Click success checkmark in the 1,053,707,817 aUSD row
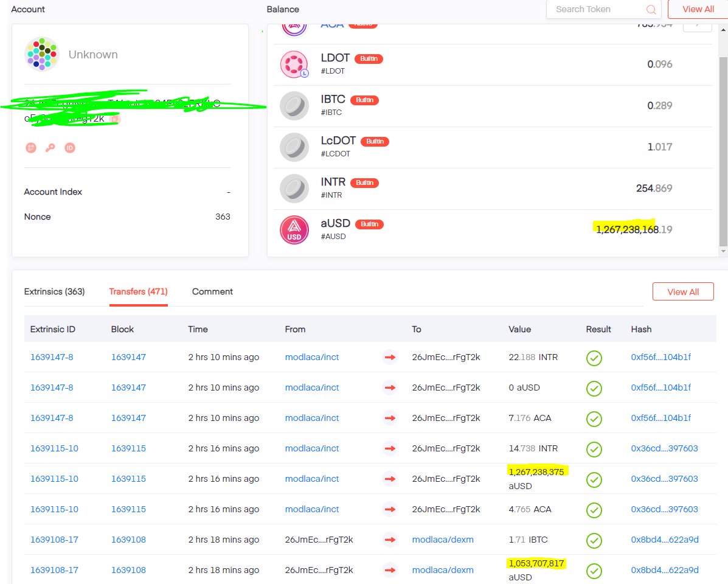 point(594,571)
